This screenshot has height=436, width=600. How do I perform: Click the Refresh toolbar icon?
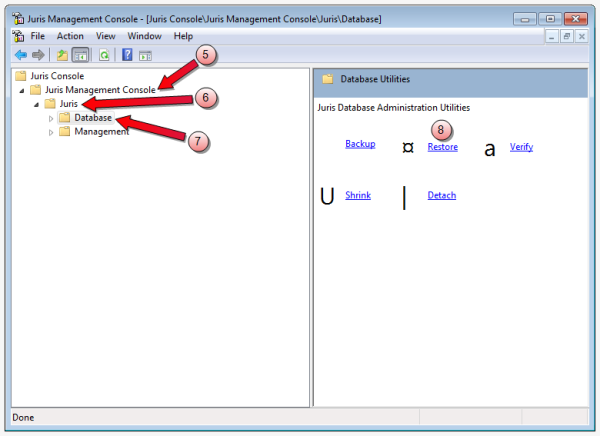coord(104,55)
